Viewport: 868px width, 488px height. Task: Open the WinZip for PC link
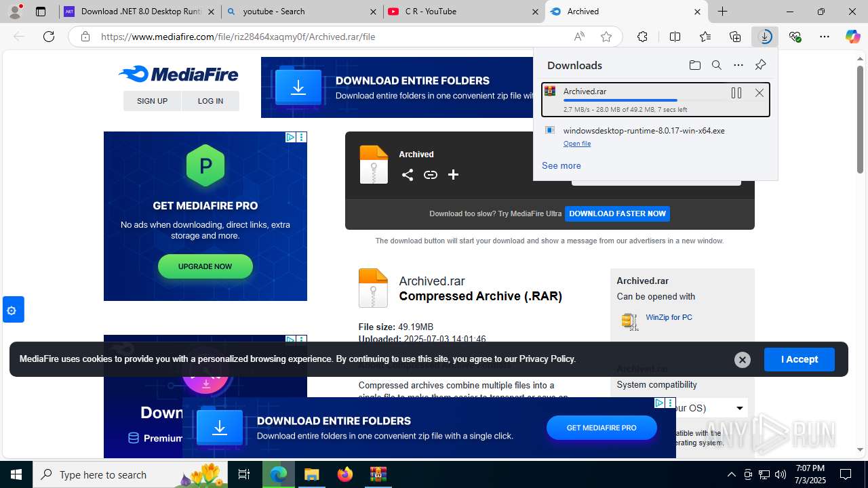(669, 317)
